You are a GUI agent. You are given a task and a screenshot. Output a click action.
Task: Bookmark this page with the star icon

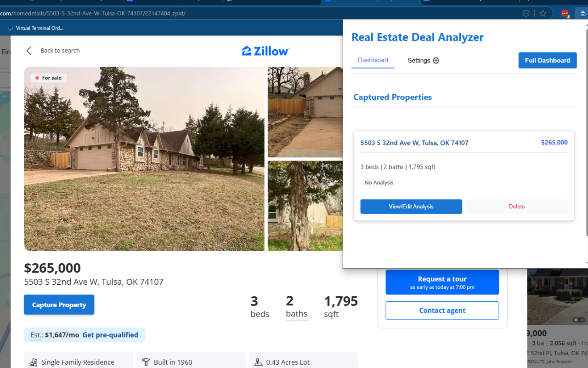click(x=543, y=13)
